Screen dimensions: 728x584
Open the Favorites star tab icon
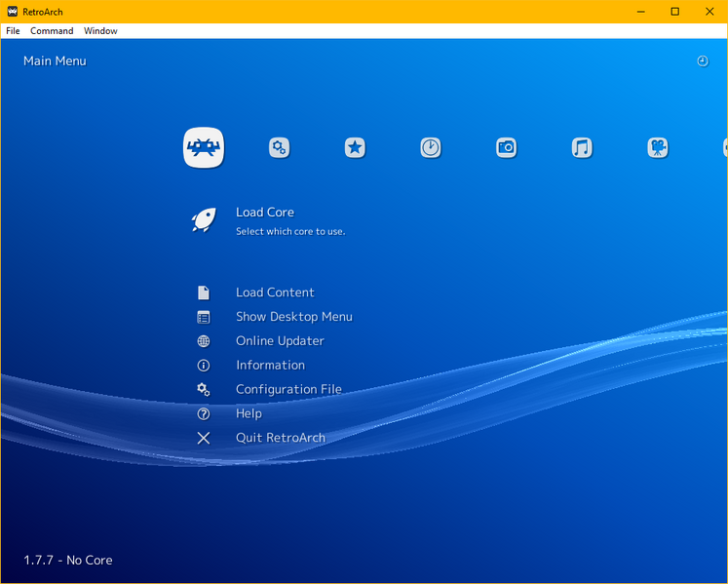(x=355, y=148)
